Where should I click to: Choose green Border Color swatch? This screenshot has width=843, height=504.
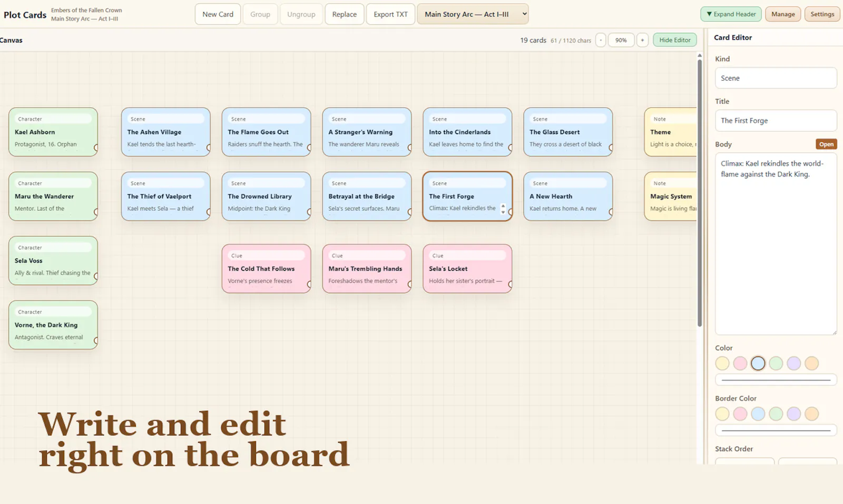(x=776, y=414)
